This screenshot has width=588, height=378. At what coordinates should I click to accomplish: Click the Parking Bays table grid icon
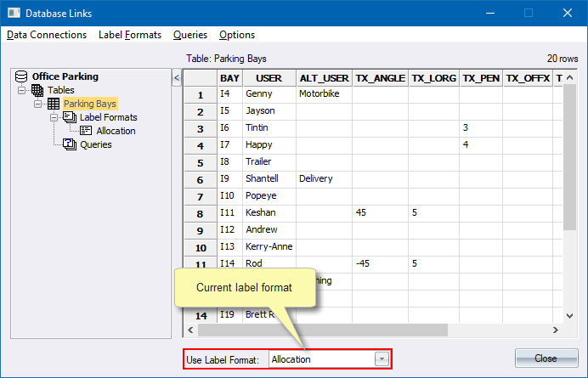click(x=53, y=104)
